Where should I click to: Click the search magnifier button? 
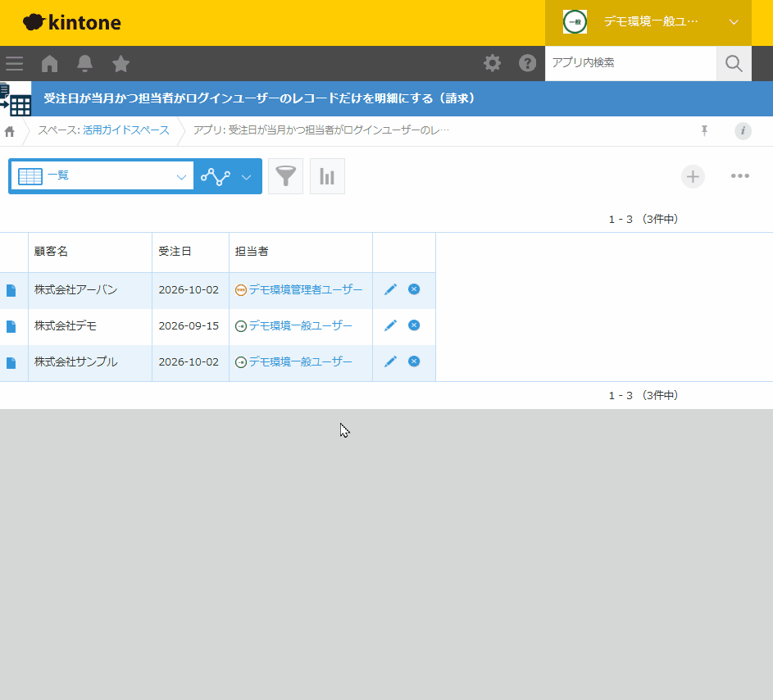click(734, 64)
